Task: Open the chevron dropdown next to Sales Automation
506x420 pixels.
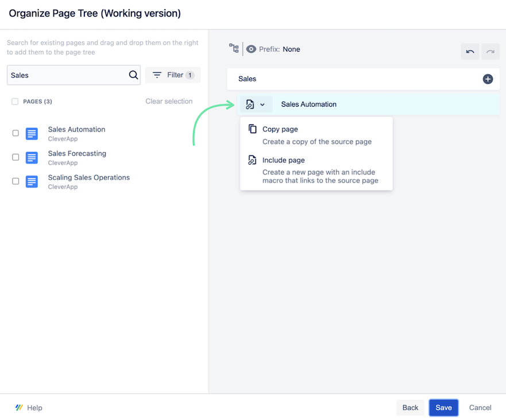Action: point(261,104)
